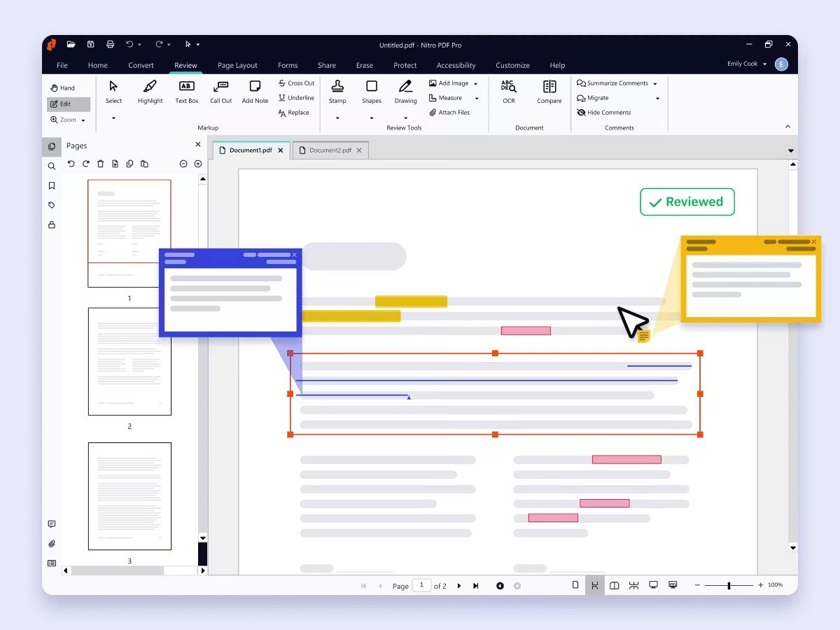Print the document from the title bar
The height and width of the screenshot is (630, 840).
110,44
